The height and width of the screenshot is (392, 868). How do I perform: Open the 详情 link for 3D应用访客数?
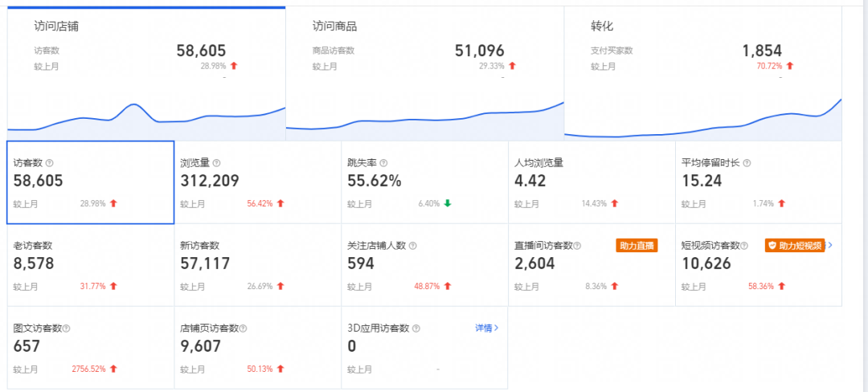[486, 328]
